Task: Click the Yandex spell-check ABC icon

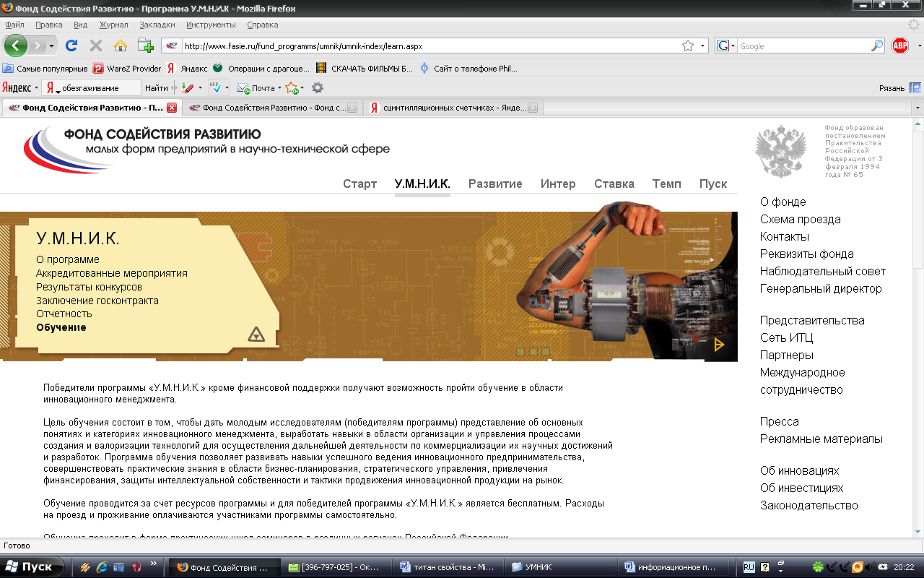Action: [x=214, y=87]
